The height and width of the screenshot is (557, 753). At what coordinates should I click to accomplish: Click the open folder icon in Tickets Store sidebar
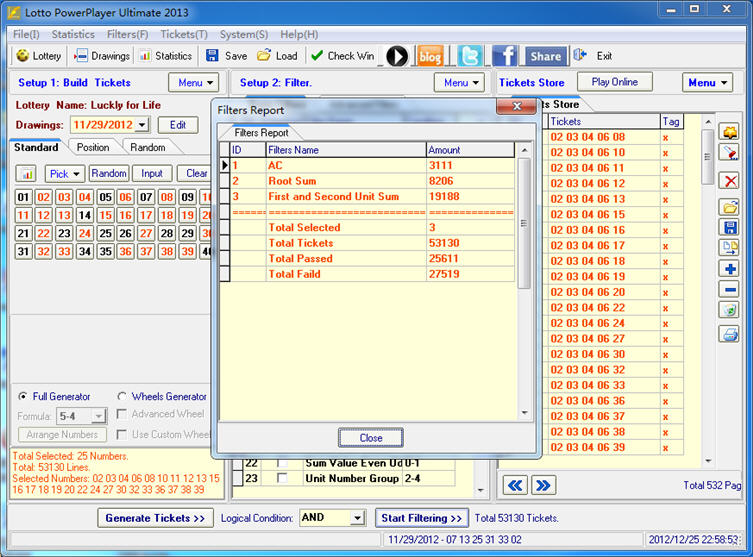coord(730,207)
